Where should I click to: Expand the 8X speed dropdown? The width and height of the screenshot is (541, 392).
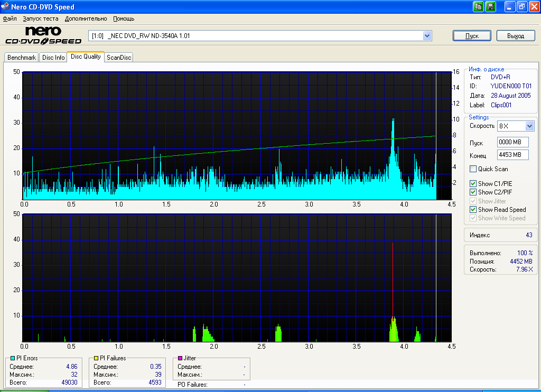tap(529, 126)
